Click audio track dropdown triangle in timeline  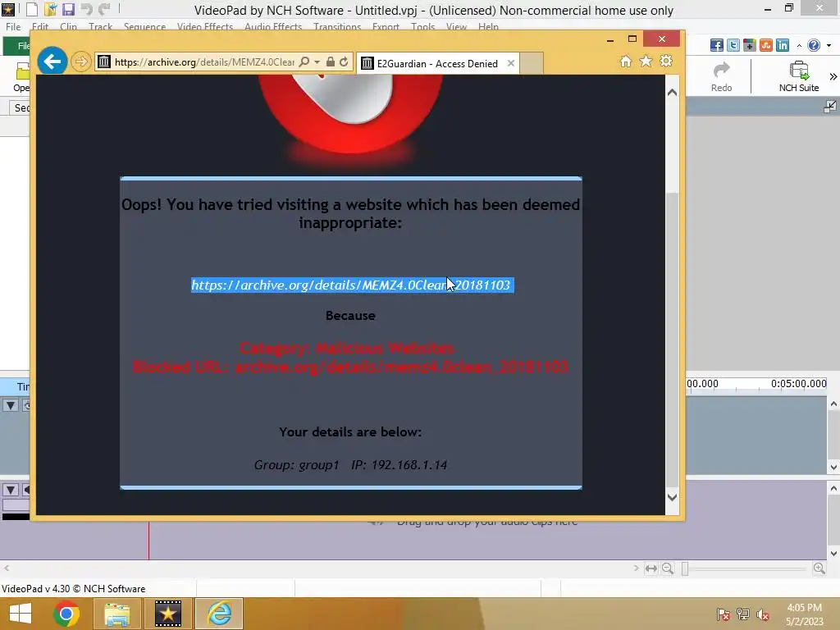pos(10,490)
